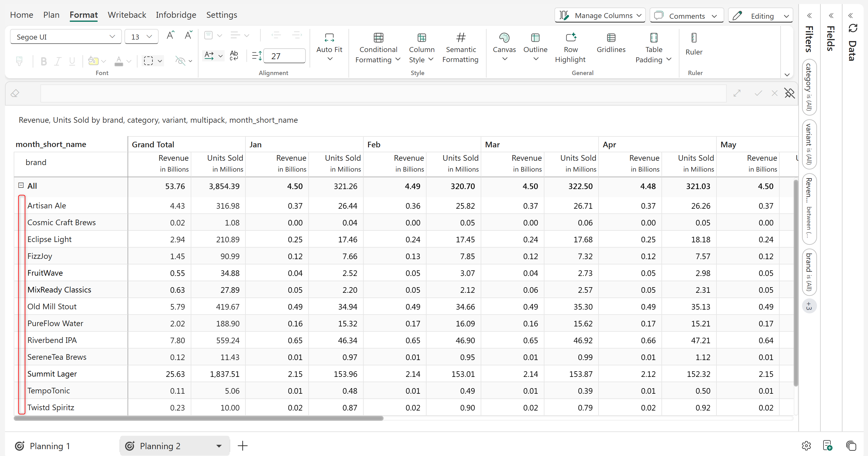Open the Segoe UI font dropdown
Viewport: 868px width, 456px height.
point(66,37)
